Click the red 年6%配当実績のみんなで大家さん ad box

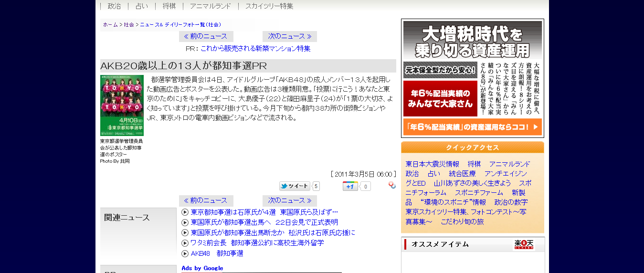tap(440, 98)
